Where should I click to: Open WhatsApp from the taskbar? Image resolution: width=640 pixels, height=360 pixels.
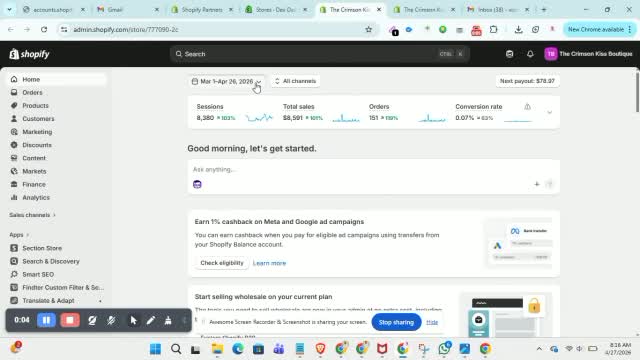[444, 349]
